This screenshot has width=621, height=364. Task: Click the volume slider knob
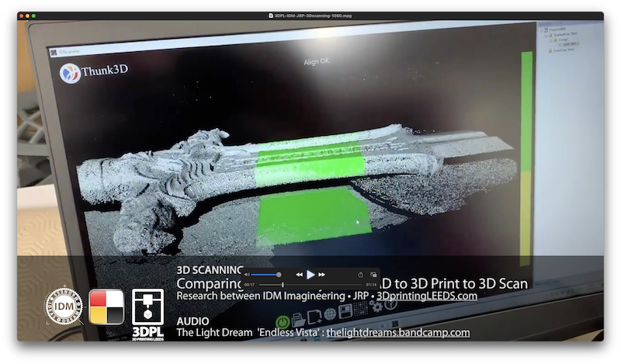279,274
